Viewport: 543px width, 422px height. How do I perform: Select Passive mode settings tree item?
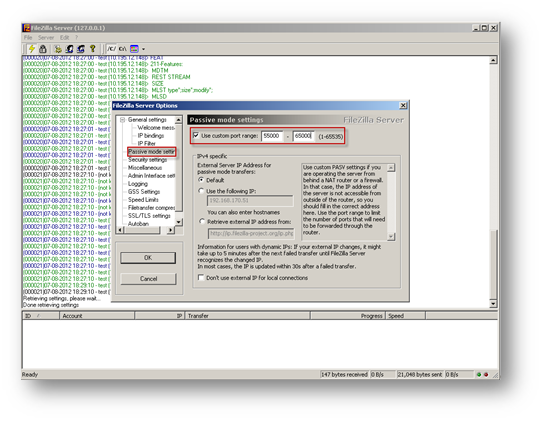click(151, 152)
